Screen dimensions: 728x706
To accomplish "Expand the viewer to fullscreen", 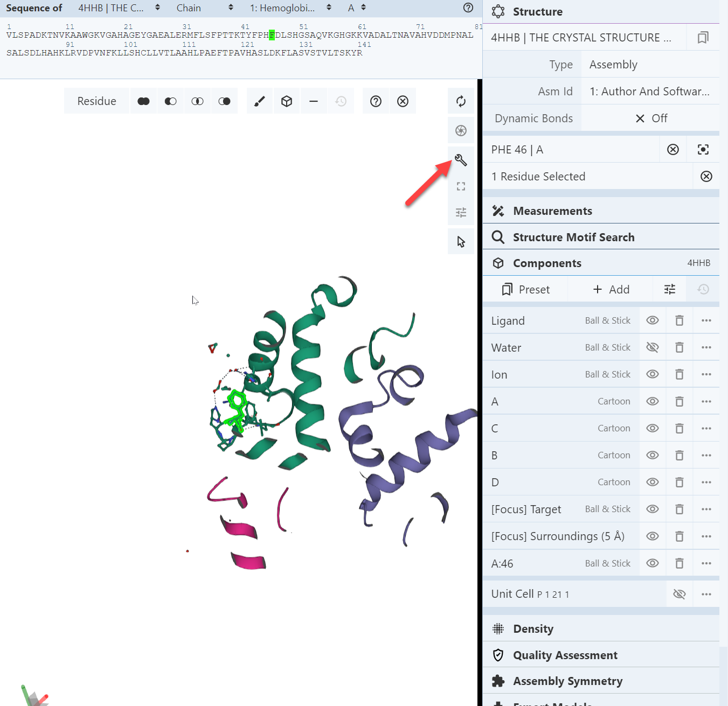I will (x=461, y=186).
